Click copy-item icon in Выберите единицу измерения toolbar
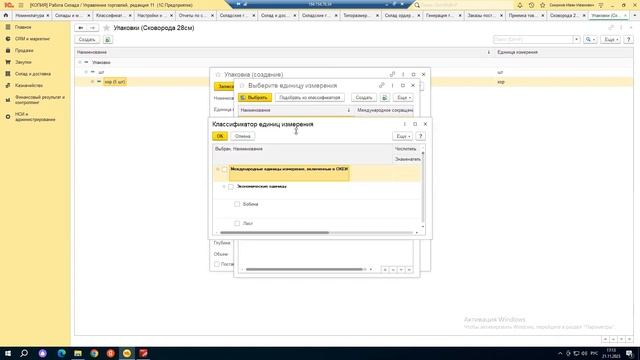The width and height of the screenshot is (640, 360). point(384,98)
